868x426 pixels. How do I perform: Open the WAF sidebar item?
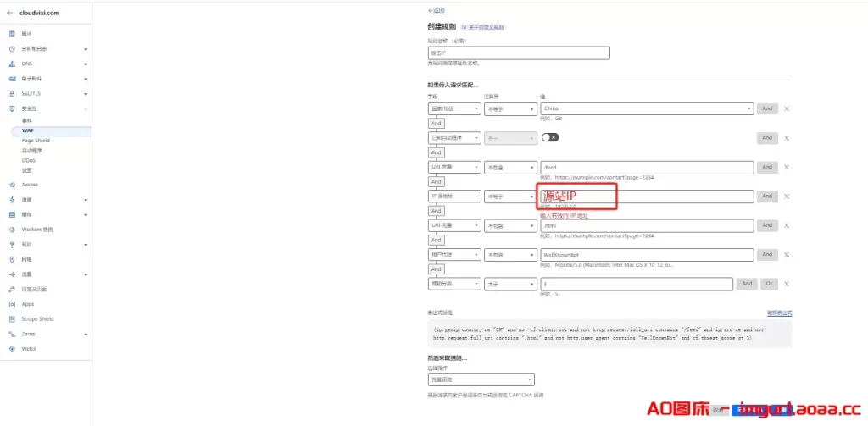27,130
